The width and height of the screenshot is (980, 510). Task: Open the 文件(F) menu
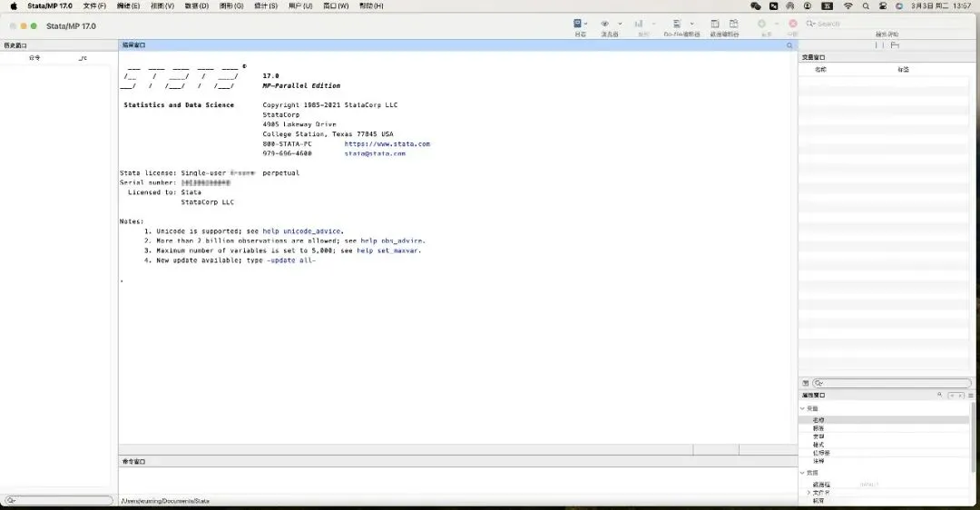point(94,5)
